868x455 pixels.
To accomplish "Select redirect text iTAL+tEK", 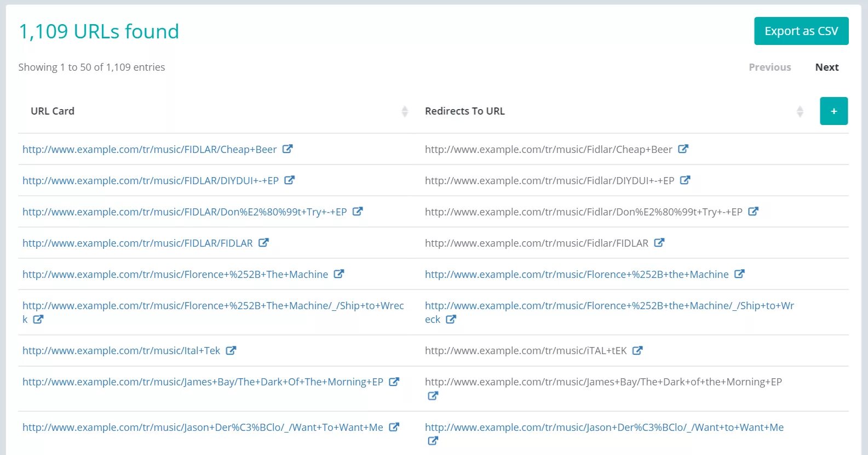I will [x=526, y=351].
